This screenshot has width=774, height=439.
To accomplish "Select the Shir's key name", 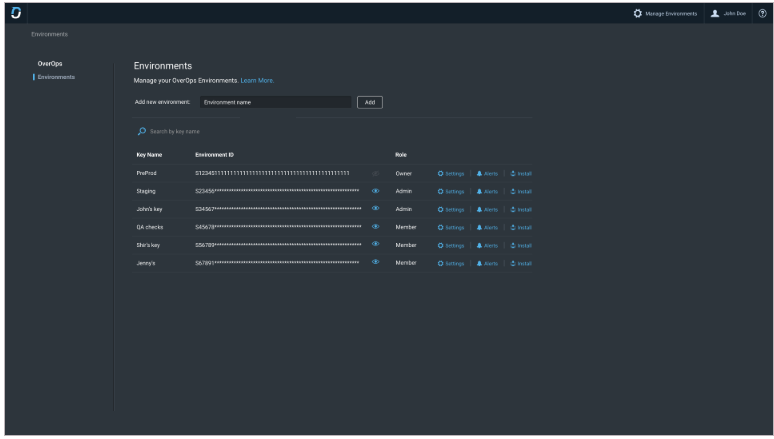I will 148,245.
